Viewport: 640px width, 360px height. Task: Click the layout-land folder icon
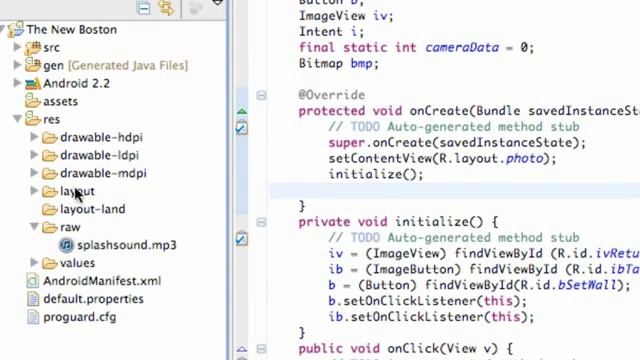point(50,209)
